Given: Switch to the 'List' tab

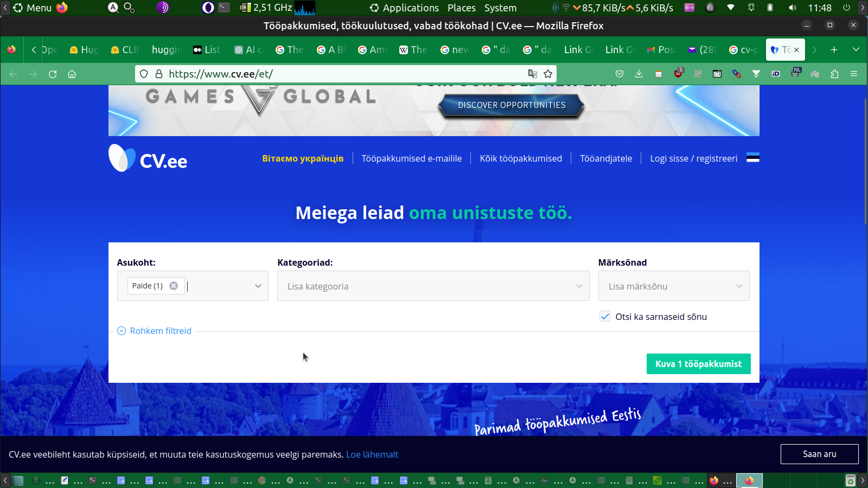Looking at the screenshot, I should pyautogui.click(x=207, y=49).
